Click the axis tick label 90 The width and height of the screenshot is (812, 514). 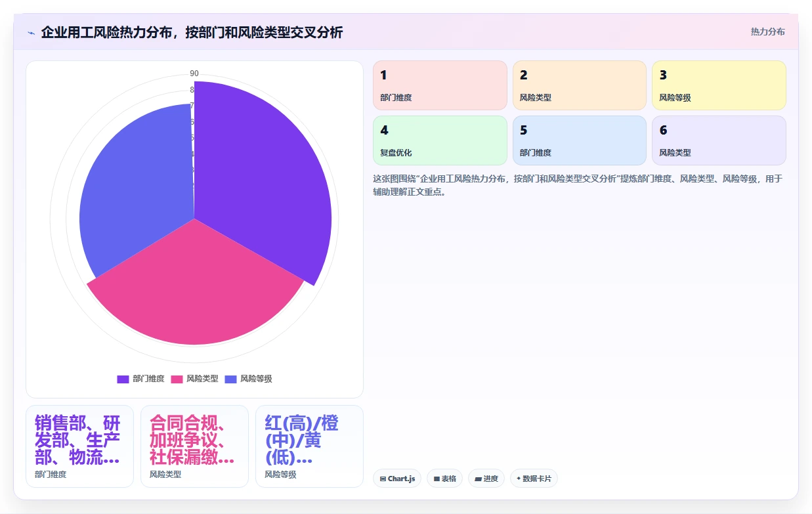tap(194, 74)
